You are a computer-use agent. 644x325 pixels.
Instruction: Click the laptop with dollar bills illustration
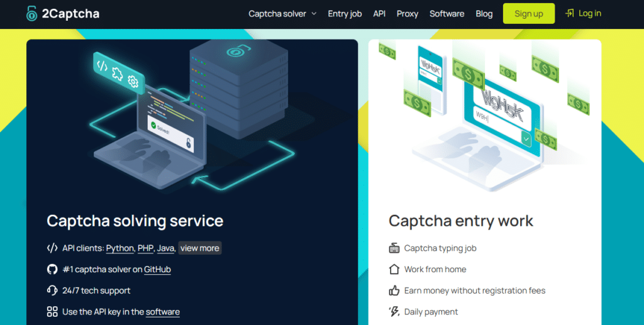pos(485,117)
